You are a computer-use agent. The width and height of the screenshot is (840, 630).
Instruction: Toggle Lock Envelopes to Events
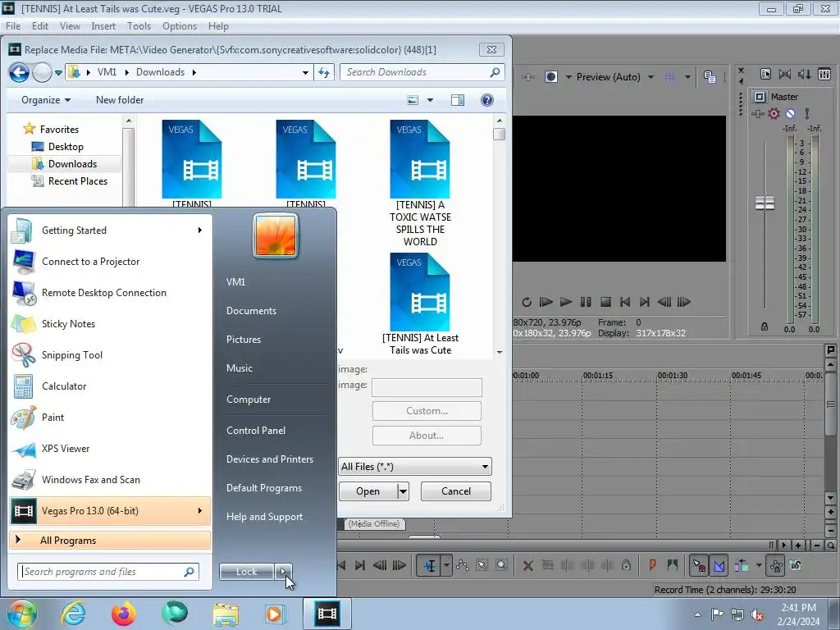click(776, 566)
